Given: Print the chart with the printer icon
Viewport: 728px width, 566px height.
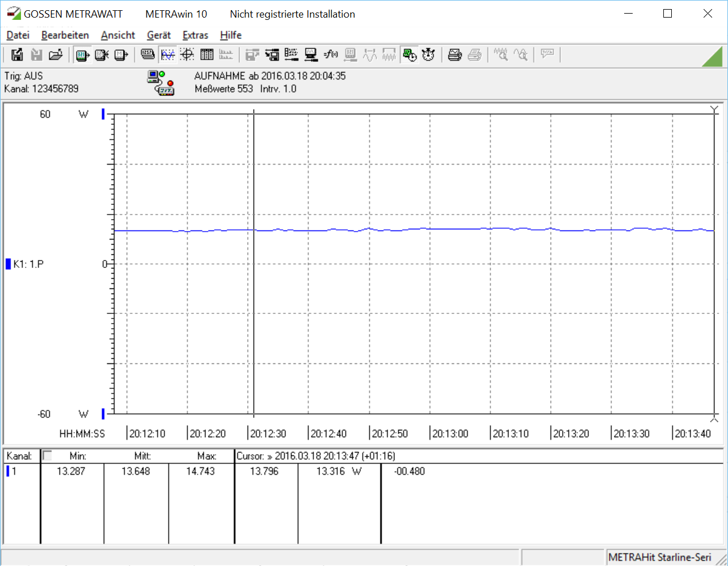Looking at the screenshot, I should coord(455,54).
